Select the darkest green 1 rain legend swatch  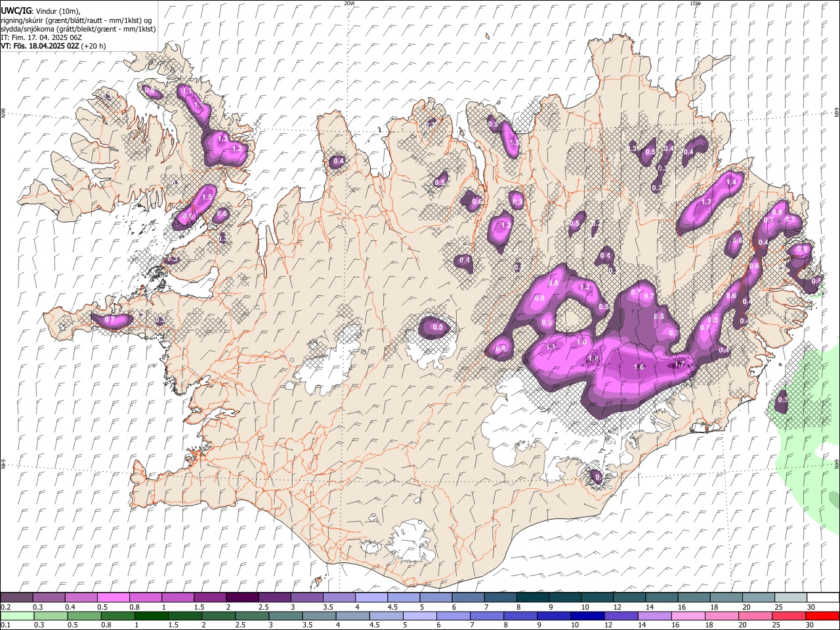151,616
